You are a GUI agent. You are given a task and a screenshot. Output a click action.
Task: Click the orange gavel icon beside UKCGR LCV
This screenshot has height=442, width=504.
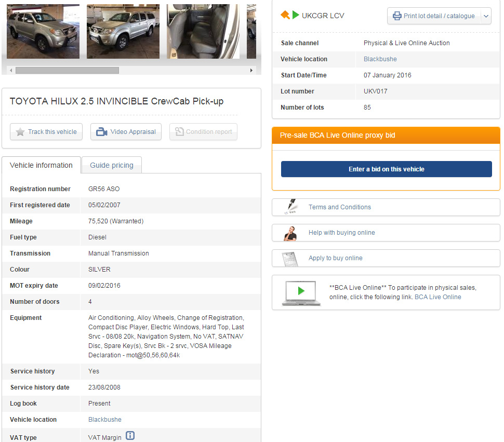(285, 15)
